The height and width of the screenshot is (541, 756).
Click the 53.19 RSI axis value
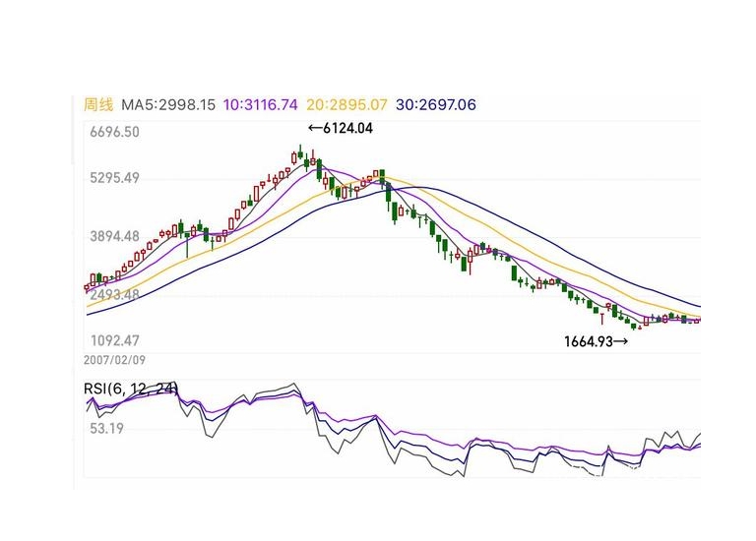coord(104,429)
